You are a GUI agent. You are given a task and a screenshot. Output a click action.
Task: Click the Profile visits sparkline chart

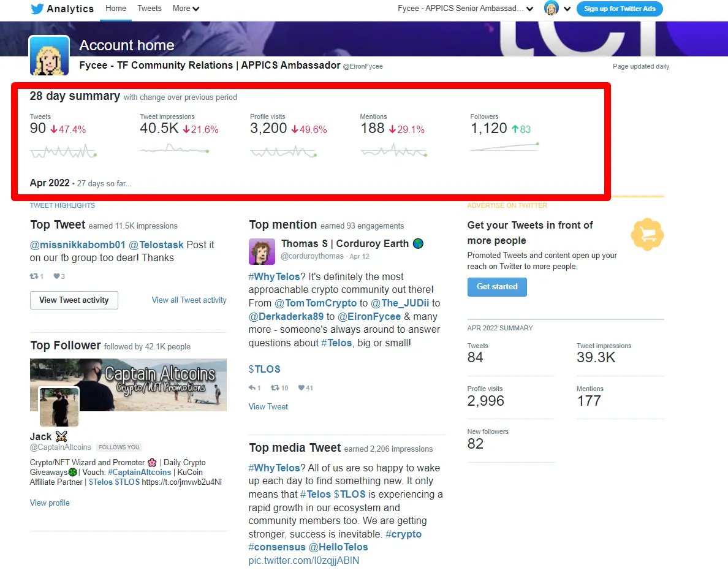283,151
